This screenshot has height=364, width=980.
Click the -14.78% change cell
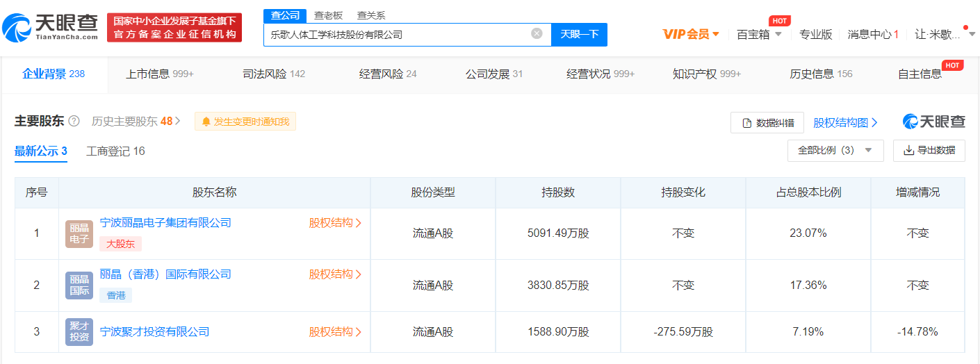coord(917,331)
